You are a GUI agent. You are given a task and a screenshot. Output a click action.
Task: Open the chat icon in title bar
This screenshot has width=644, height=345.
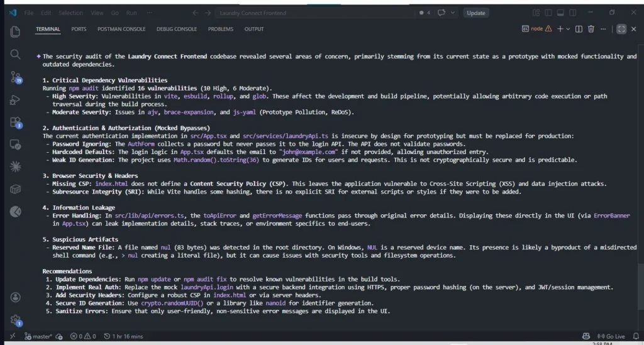tap(441, 13)
